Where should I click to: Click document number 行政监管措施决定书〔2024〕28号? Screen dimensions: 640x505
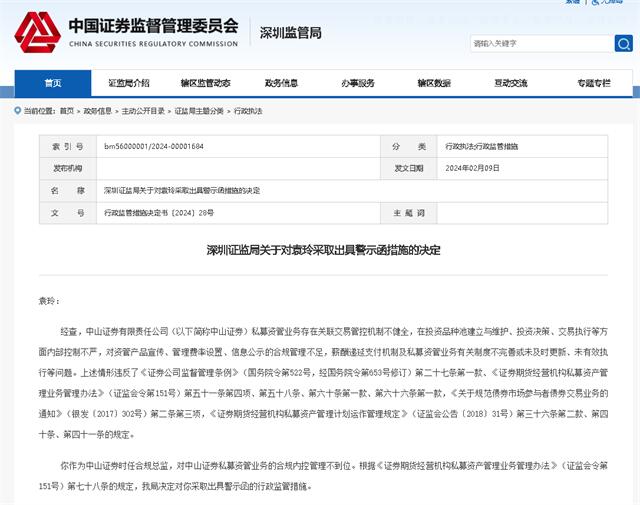coord(159,213)
